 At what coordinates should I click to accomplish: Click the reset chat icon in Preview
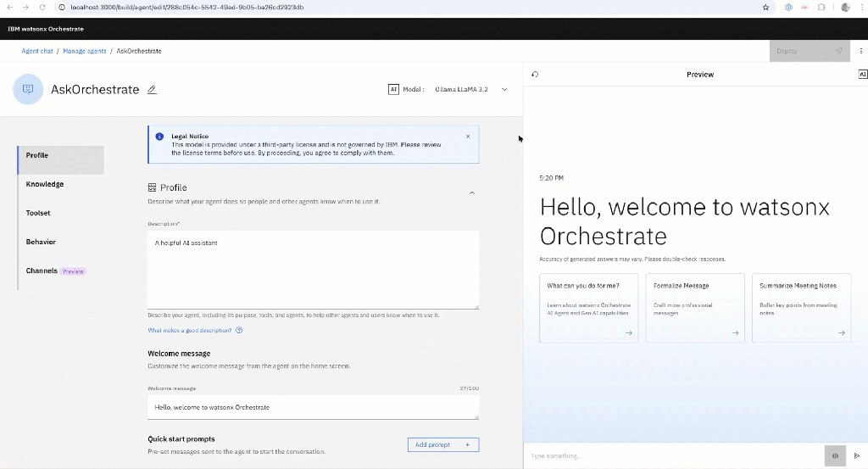tap(535, 75)
